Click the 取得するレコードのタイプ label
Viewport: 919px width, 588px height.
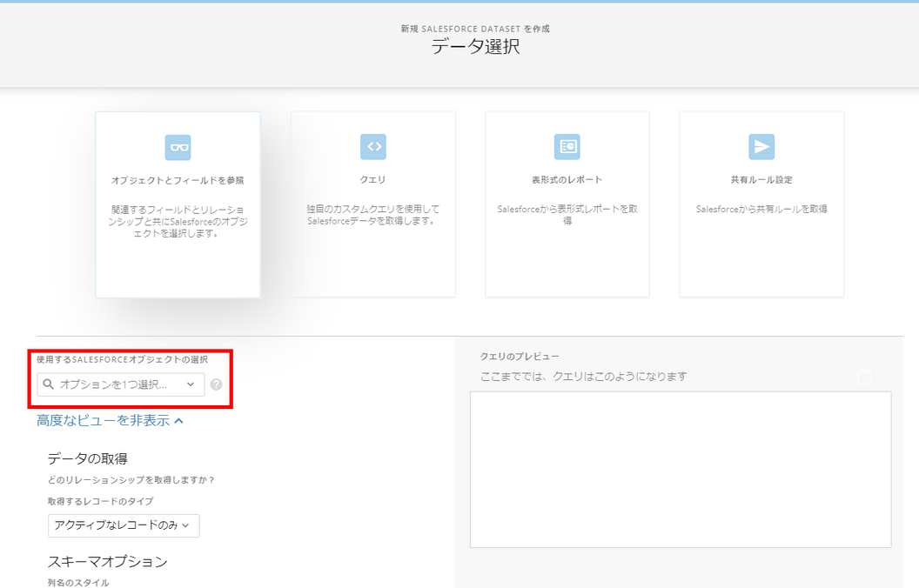click(x=100, y=501)
